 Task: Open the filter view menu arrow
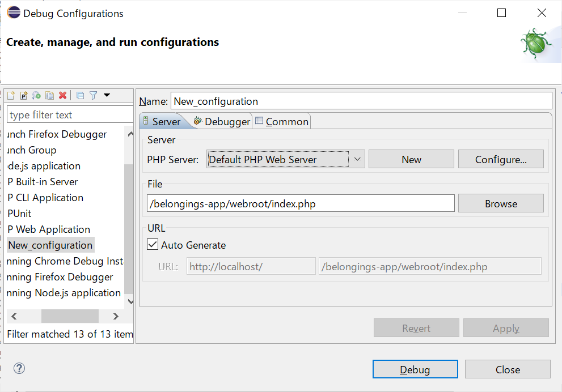[107, 95]
